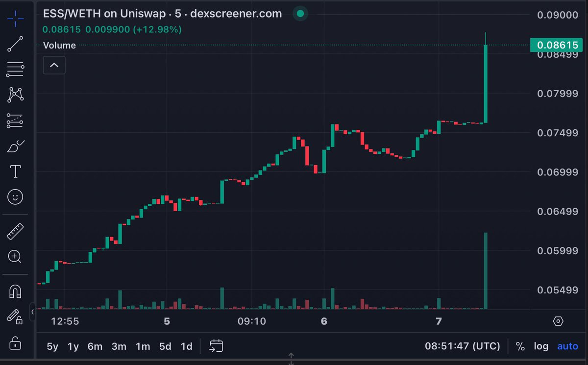Viewport: 588px width, 365px height.
Task: Set time range to 1y
Action: (73, 346)
